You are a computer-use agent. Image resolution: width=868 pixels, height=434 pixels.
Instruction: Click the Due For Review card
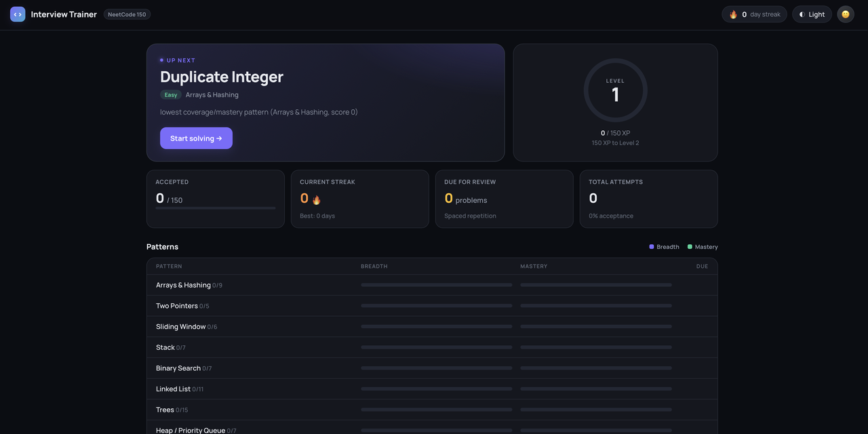tap(504, 199)
